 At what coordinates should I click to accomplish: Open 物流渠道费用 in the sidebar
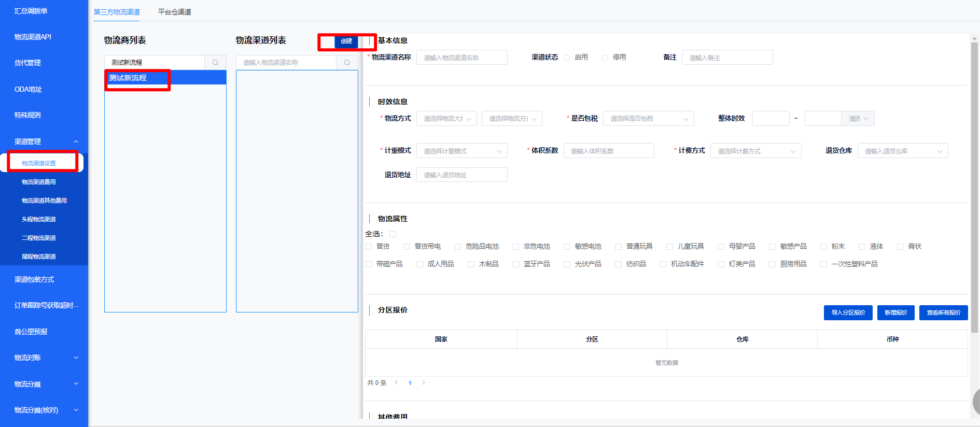coord(39,182)
